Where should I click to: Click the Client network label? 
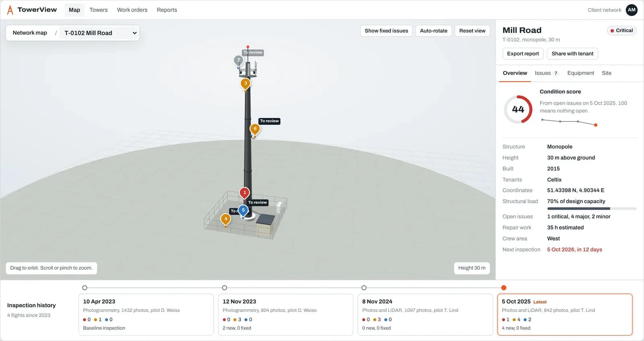click(x=604, y=10)
